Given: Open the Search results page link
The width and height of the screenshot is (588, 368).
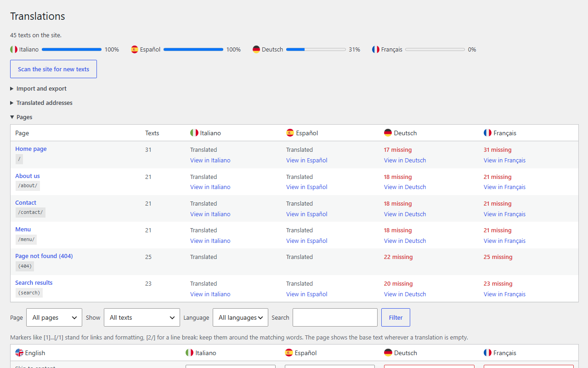Looking at the screenshot, I should click(34, 282).
